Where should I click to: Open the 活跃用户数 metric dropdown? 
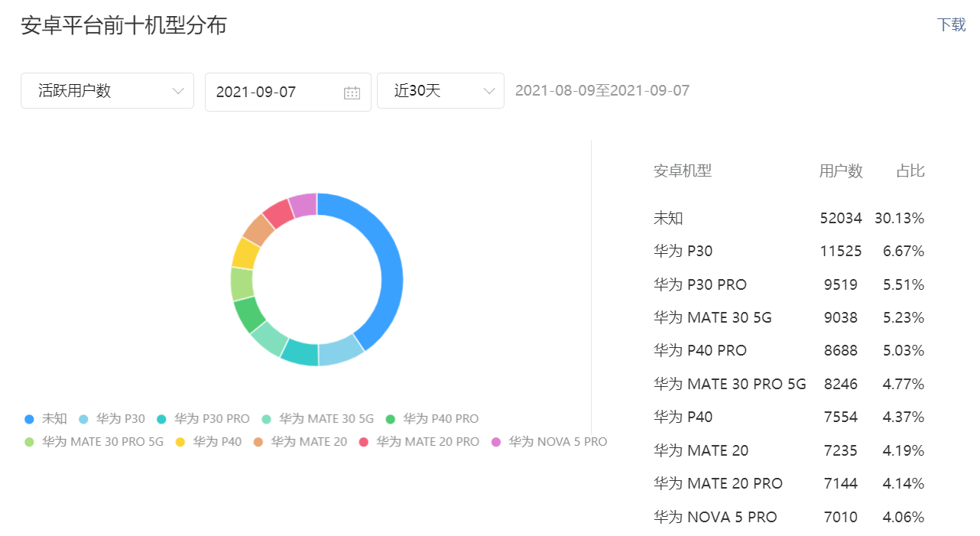point(107,91)
